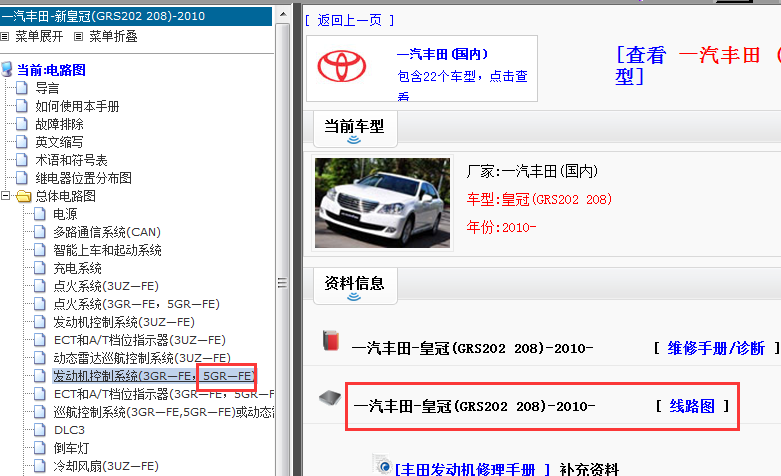Open 术语和符号表 tree entry
Screen dimensions: 781x476
pos(71,160)
